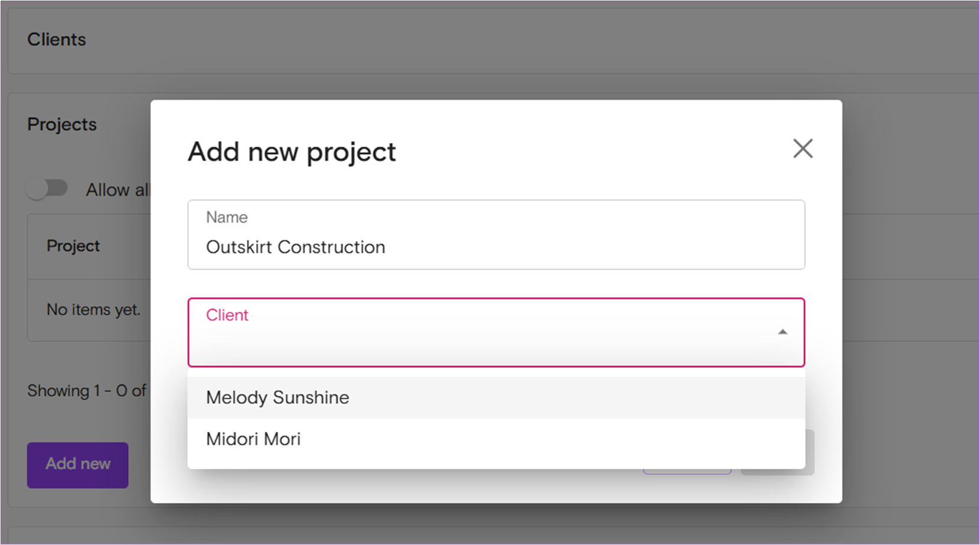This screenshot has width=980, height=545.
Task: Click the Projects section heading
Action: [x=62, y=125]
